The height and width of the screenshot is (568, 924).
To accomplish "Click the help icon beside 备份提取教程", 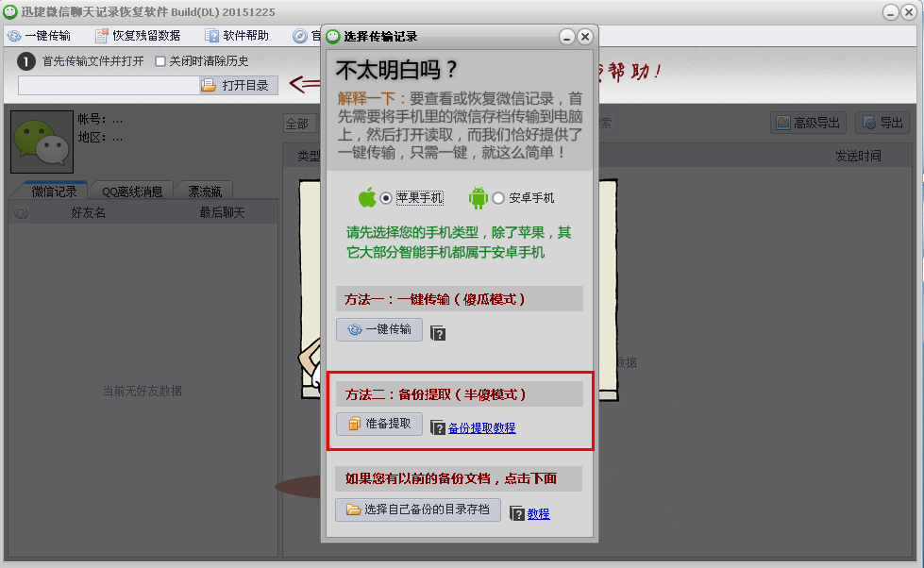I will 438,427.
